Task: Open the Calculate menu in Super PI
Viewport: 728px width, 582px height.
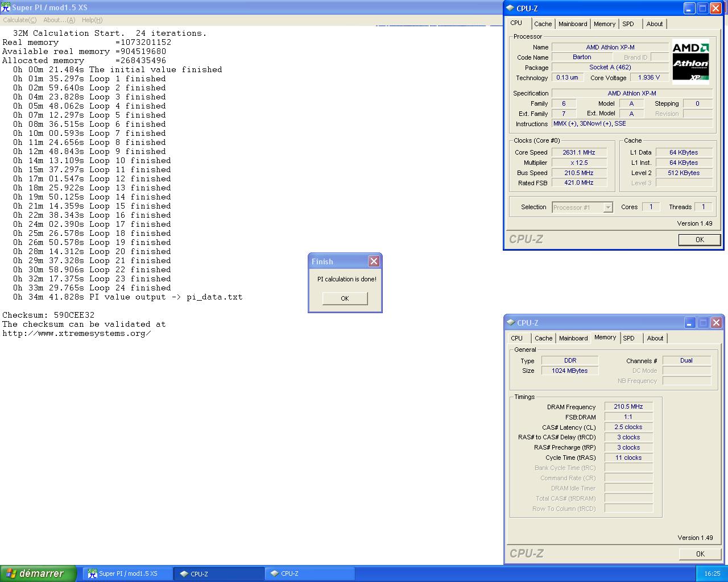Action: click(x=20, y=20)
